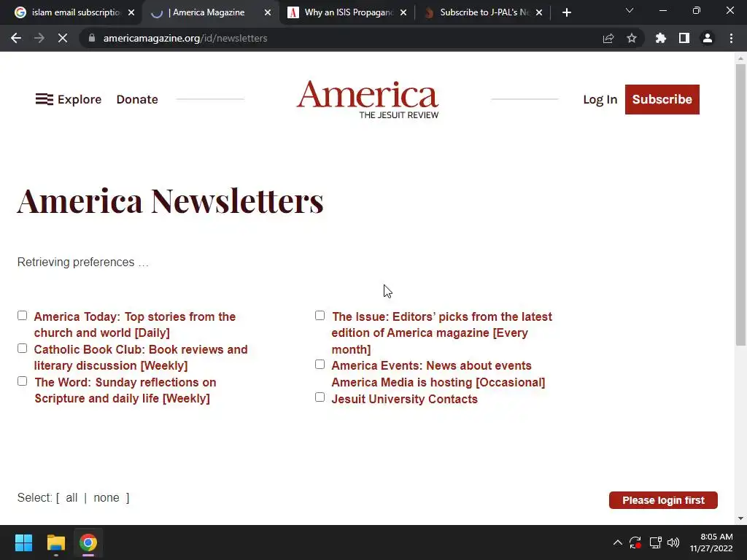Click Please login first button

663,500
